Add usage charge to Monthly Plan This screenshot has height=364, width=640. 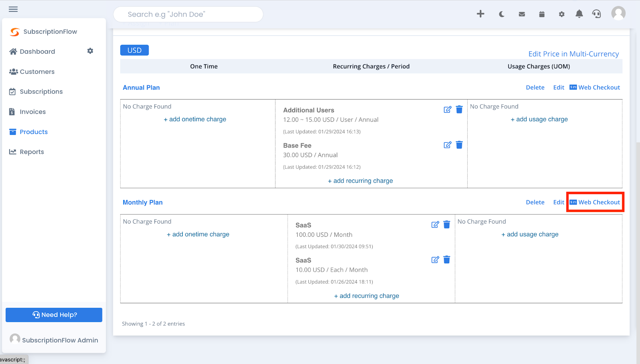530,234
